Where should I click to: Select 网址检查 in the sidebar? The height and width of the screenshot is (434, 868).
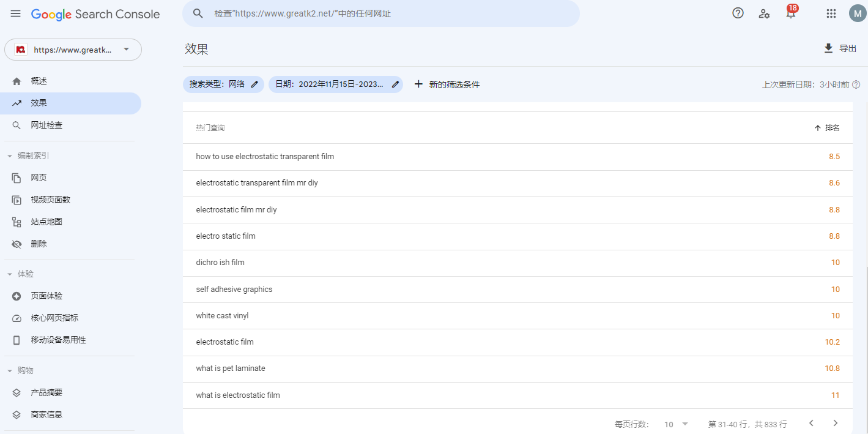click(46, 125)
